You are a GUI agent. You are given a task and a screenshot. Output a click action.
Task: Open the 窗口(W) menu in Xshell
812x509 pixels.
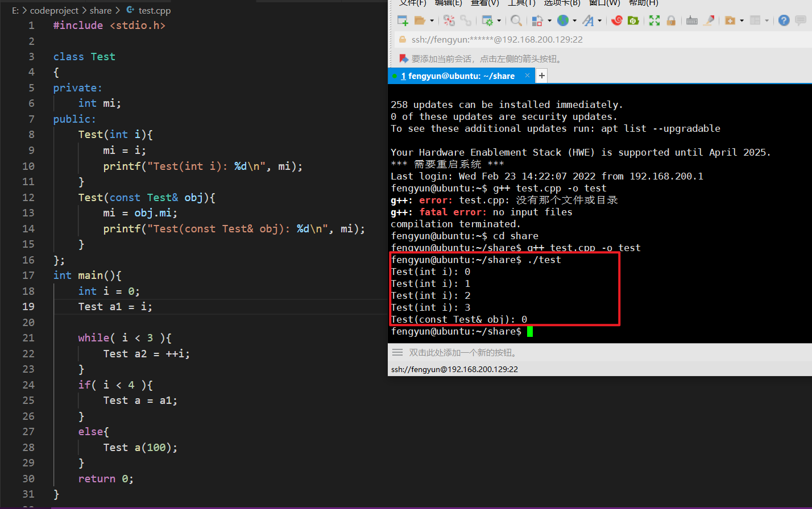[x=604, y=3]
